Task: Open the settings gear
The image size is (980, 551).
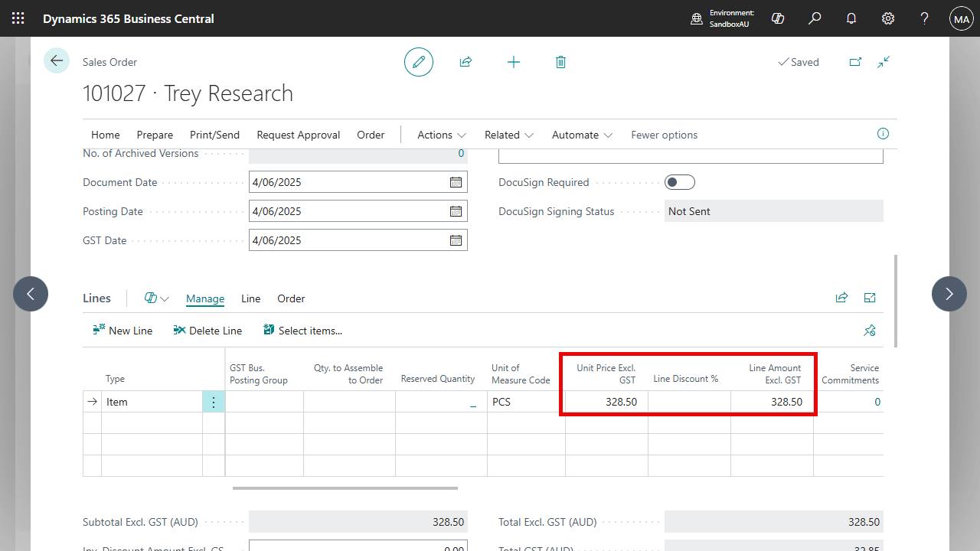Action: pyautogui.click(x=888, y=18)
